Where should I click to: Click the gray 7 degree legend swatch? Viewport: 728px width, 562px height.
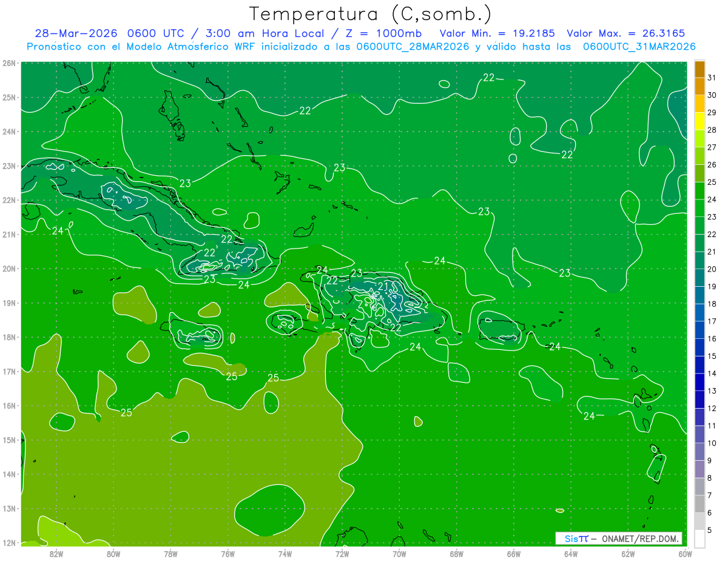click(699, 504)
